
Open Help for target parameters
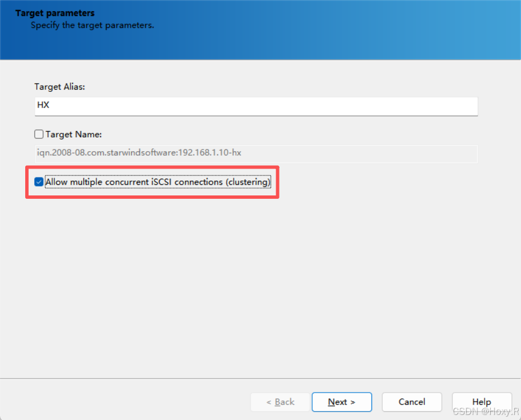[482, 402]
